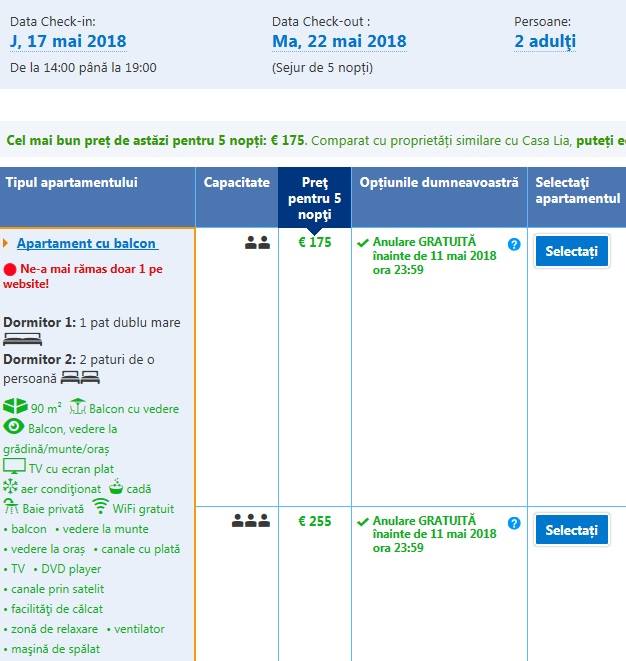The width and height of the screenshot is (626, 661).
Task: Click the green 90 m² room size icon
Action: 15,407
